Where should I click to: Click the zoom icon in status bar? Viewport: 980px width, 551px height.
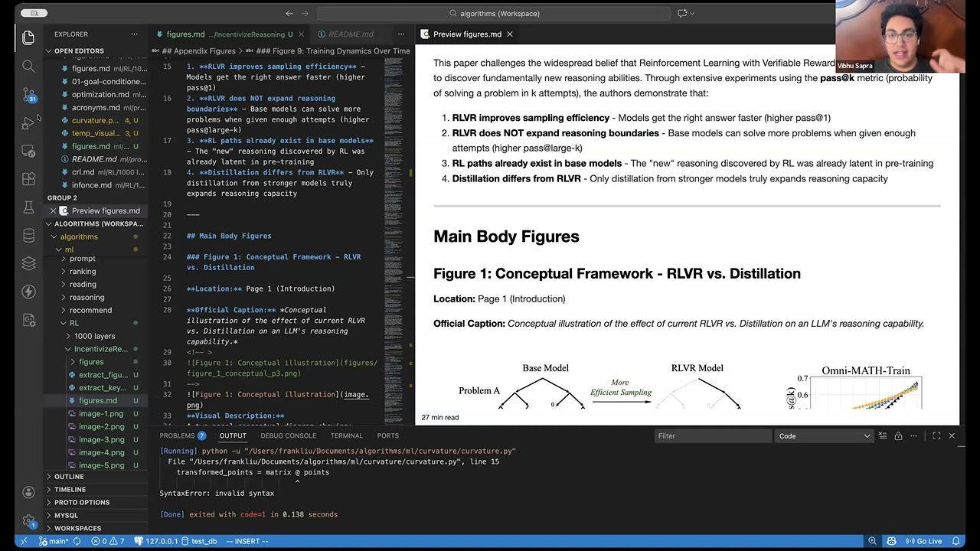[872, 541]
